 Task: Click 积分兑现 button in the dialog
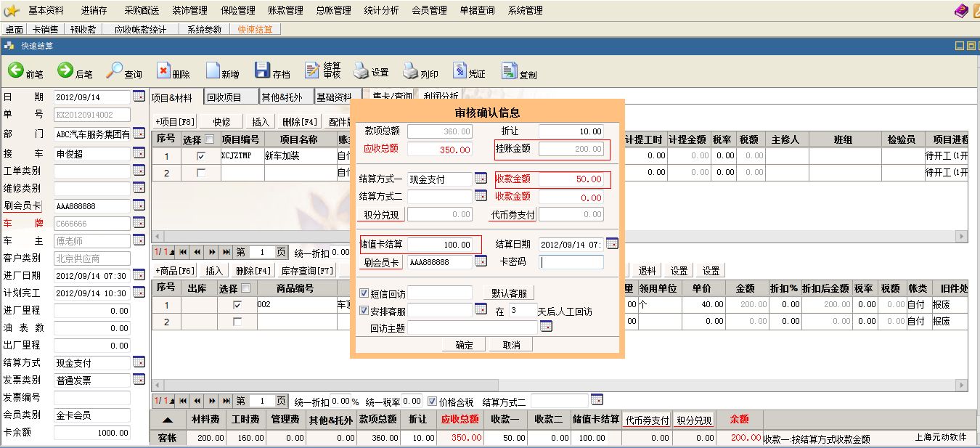tap(383, 214)
